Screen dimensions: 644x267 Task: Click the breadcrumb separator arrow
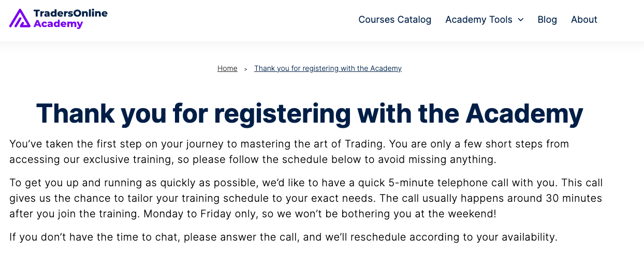[x=246, y=69]
